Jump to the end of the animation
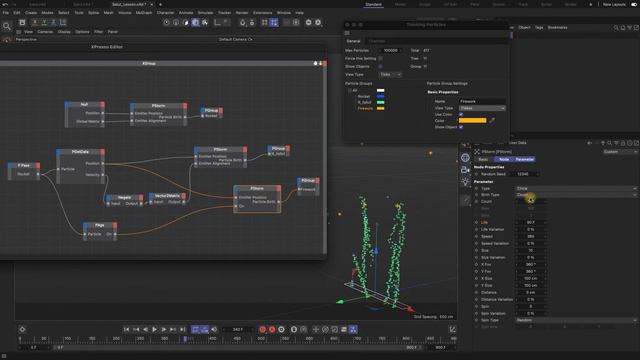 (182, 329)
